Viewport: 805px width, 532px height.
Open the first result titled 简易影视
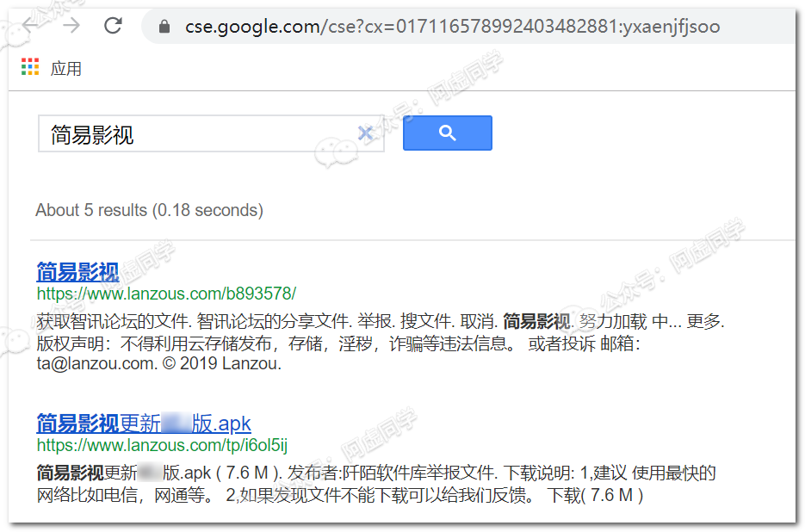point(77,272)
